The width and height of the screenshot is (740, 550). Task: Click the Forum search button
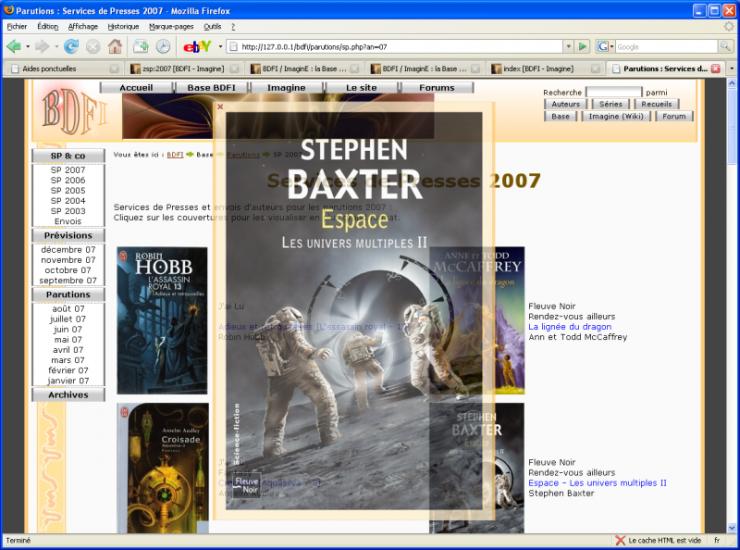(674, 116)
